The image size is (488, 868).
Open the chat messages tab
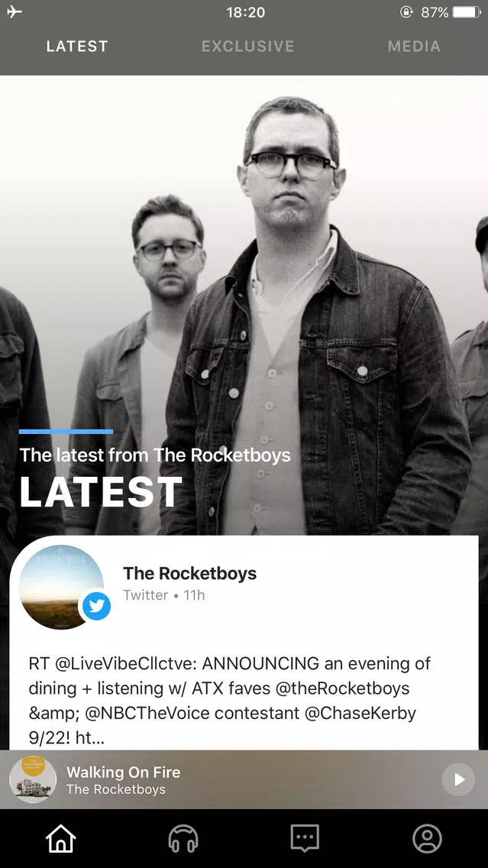(305, 839)
